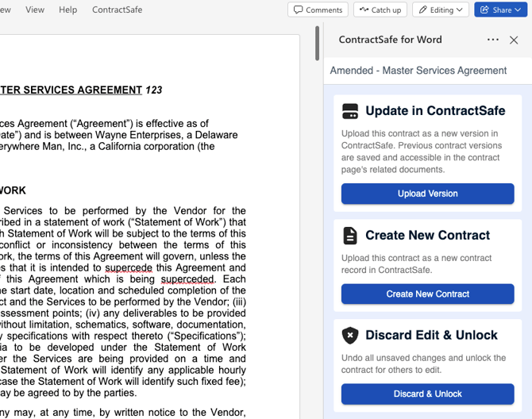Image resolution: width=532 pixels, height=419 pixels.
Task: Click the Create New Contract button
Action: pyautogui.click(x=427, y=294)
